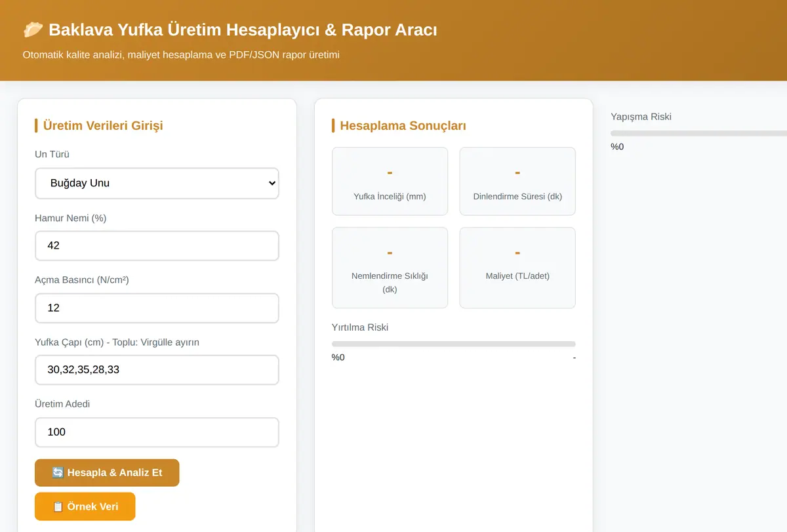Select the Yufka Çapı input field
This screenshot has width=787, height=532.
click(x=157, y=369)
